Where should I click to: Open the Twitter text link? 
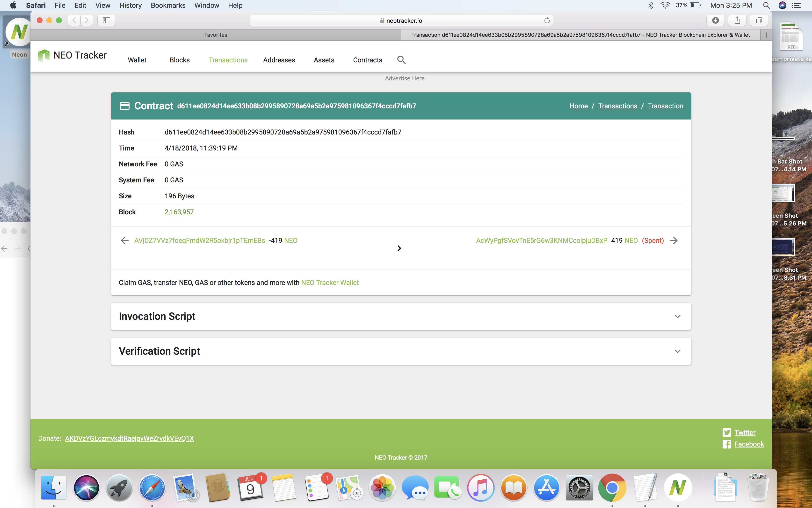click(x=745, y=433)
